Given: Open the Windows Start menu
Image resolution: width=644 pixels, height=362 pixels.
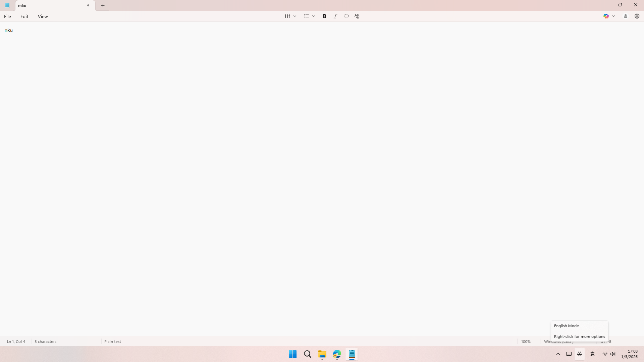Looking at the screenshot, I should click(x=292, y=354).
